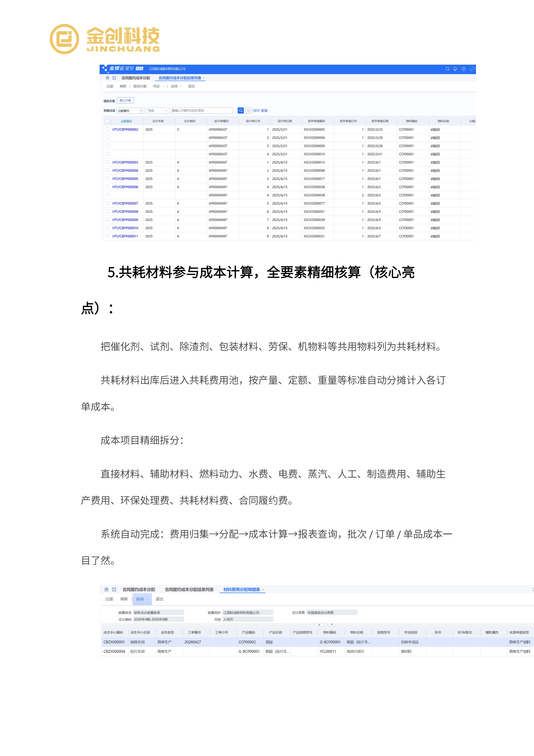The image size is (534, 756).
Task: Open allocation record HTLYCBFP000008
Action: (125, 211)
